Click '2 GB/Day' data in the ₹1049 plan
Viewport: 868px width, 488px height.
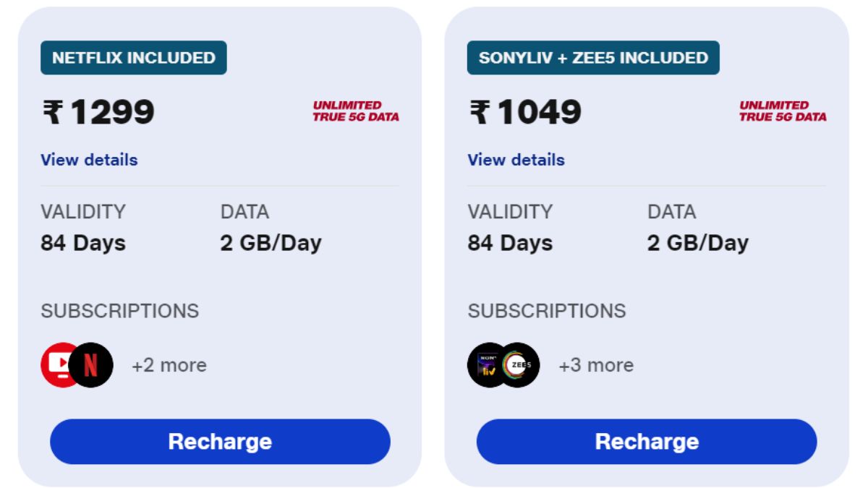pos(697,243)
